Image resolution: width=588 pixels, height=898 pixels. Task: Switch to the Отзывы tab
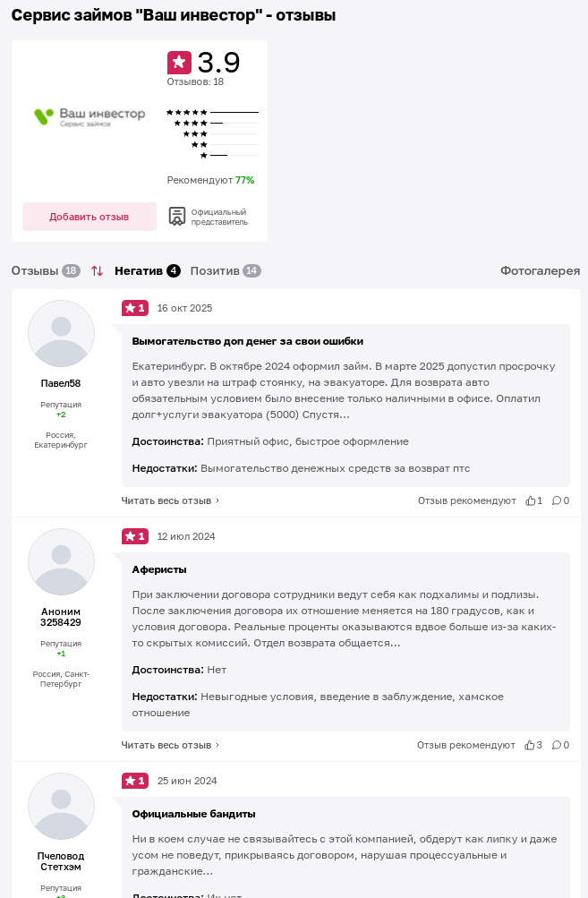click(36, 269)
